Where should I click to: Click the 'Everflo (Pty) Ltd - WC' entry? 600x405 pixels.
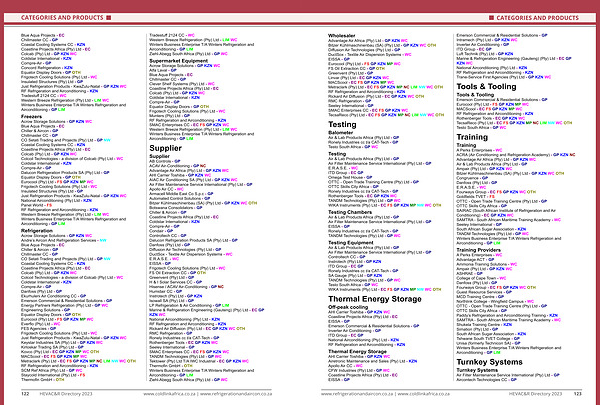(x=41, y=324)
